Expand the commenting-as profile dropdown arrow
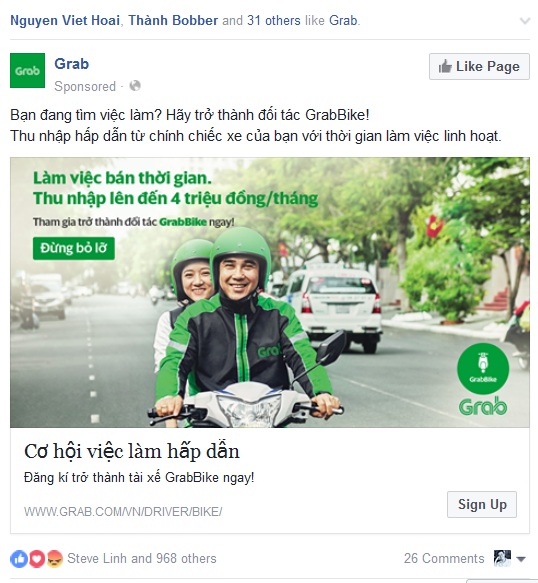538x583 pixels. (x=521, y=559)
